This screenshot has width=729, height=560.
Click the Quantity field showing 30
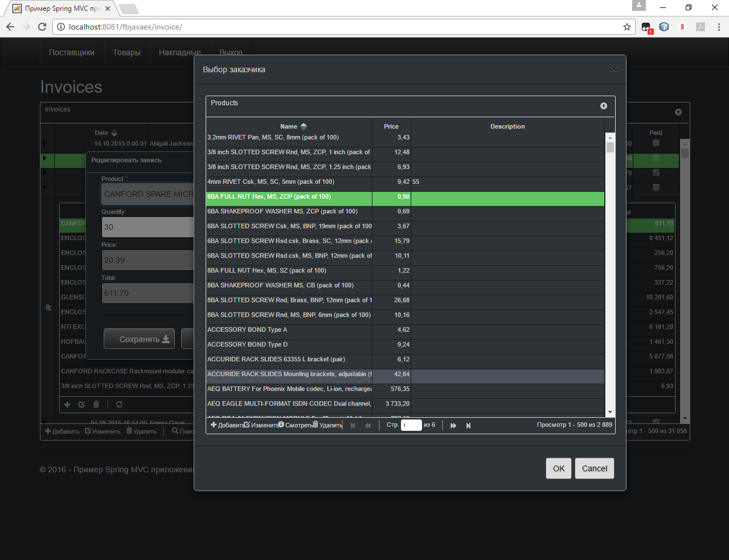(x=148, y=227)
